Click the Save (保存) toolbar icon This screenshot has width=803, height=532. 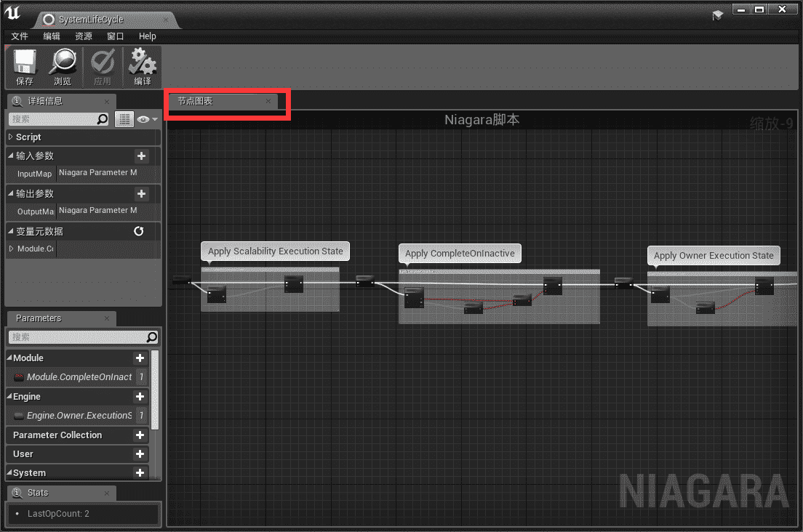coord(25,63)
